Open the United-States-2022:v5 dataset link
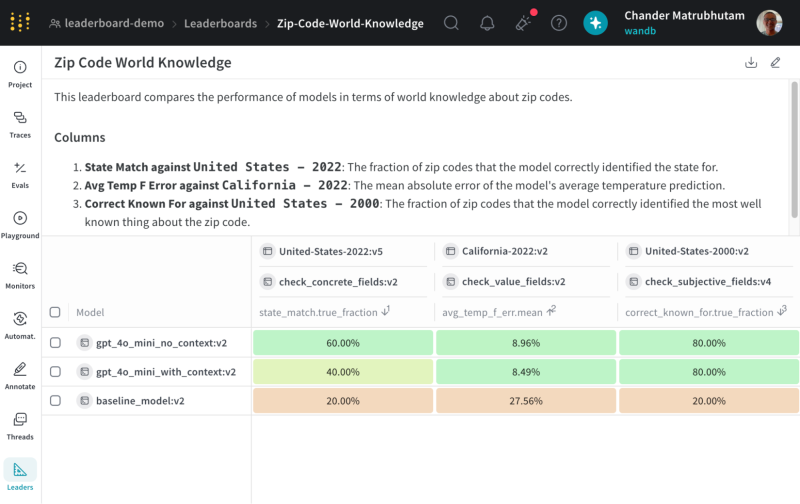 point(331,251)
